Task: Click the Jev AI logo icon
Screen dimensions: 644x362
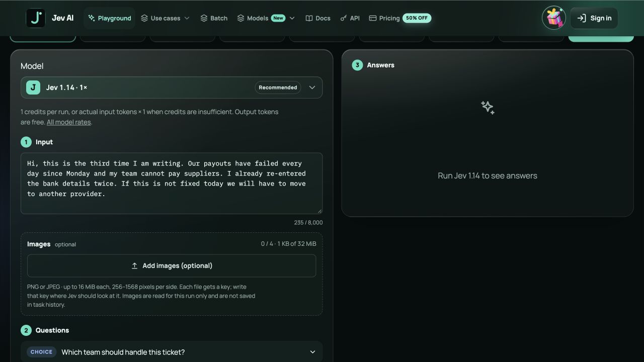Action: tap(36, 18)
